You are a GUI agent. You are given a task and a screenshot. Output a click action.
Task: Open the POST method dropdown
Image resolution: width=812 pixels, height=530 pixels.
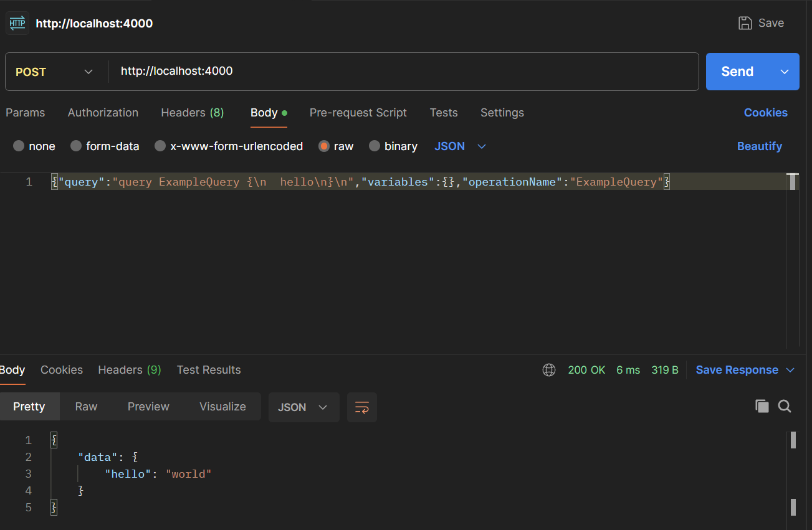tap(55, 72)
